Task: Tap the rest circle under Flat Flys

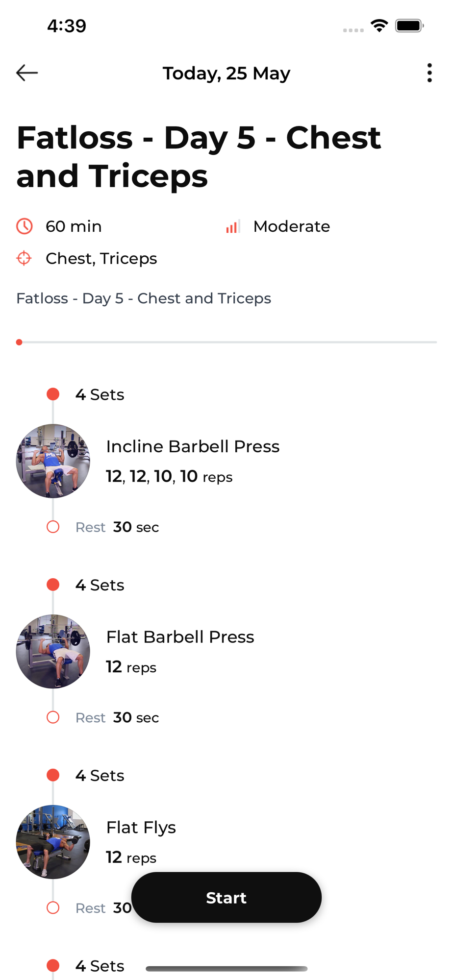Action: click(x=53, y=908)
